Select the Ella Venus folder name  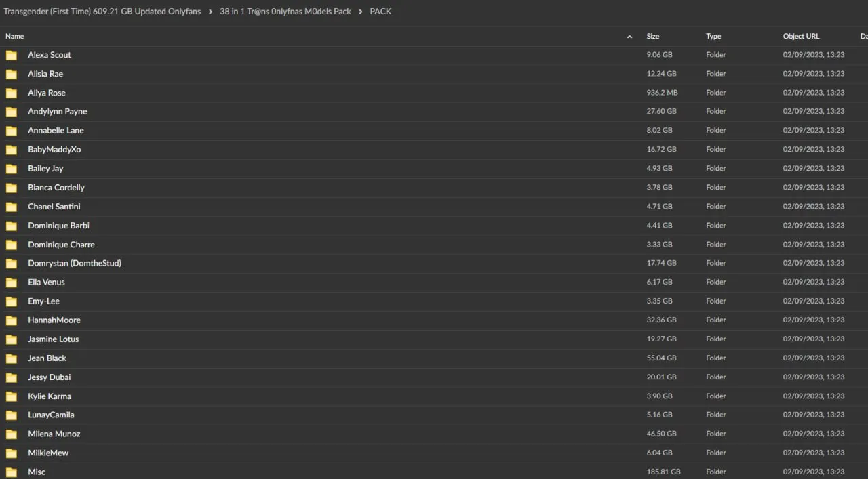point(46,282)
